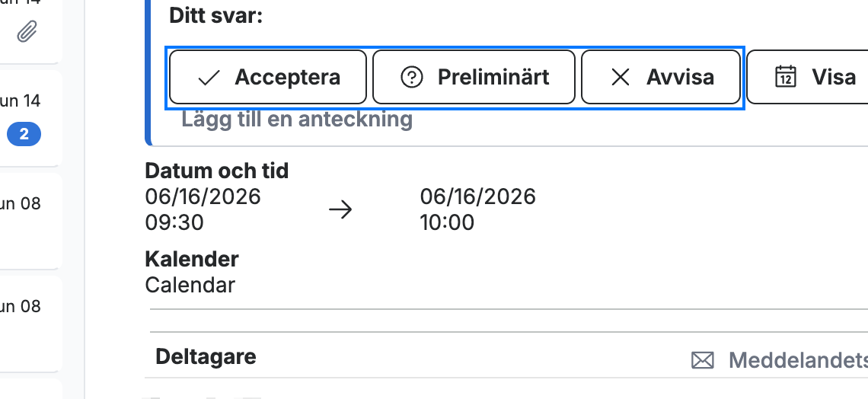Click the blue unread badge showing 2
The height and width of the screenshot is (399, 868).
coord(24,134)
